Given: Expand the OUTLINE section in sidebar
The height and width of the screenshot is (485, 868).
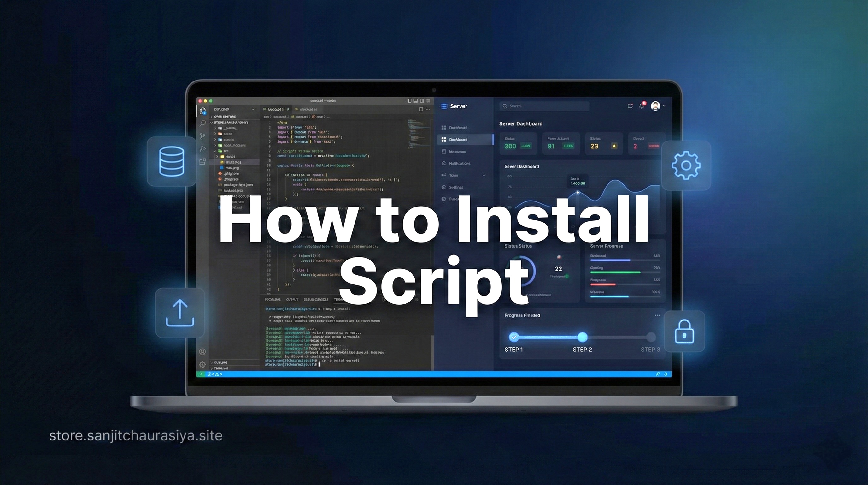Looking at the screenshot, I should click(x=220, y=362).
